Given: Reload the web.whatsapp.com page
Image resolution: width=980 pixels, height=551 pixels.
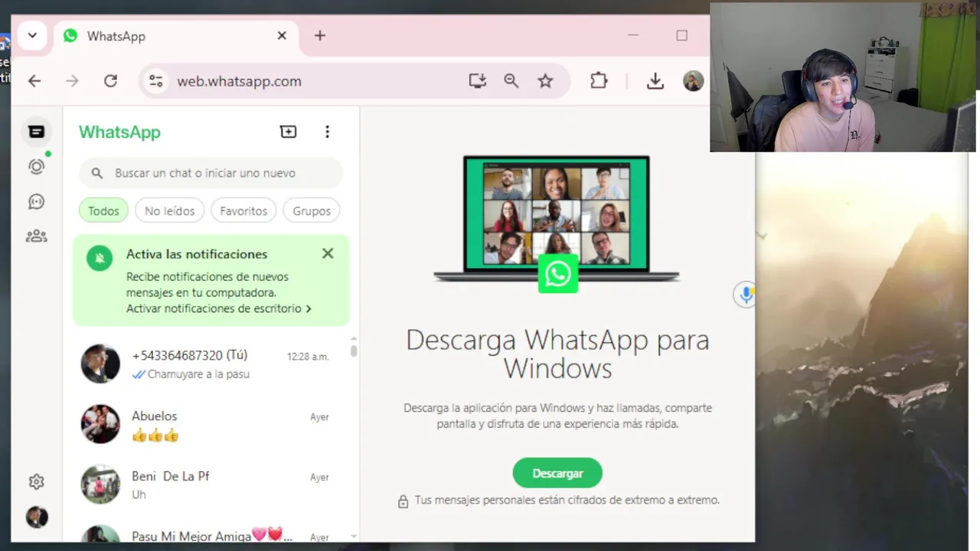Looking at the screenshot, I should point(110,80).
